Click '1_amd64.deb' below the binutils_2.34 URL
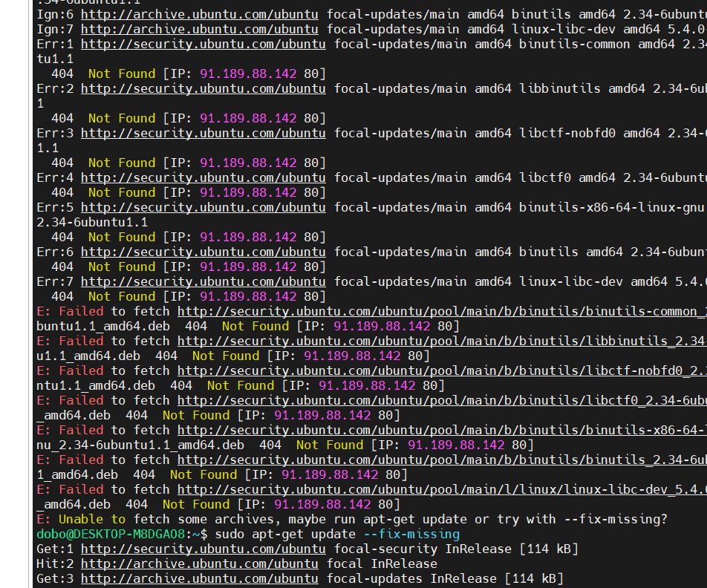Viewport: 707px width, 588px height. [77, 475]
